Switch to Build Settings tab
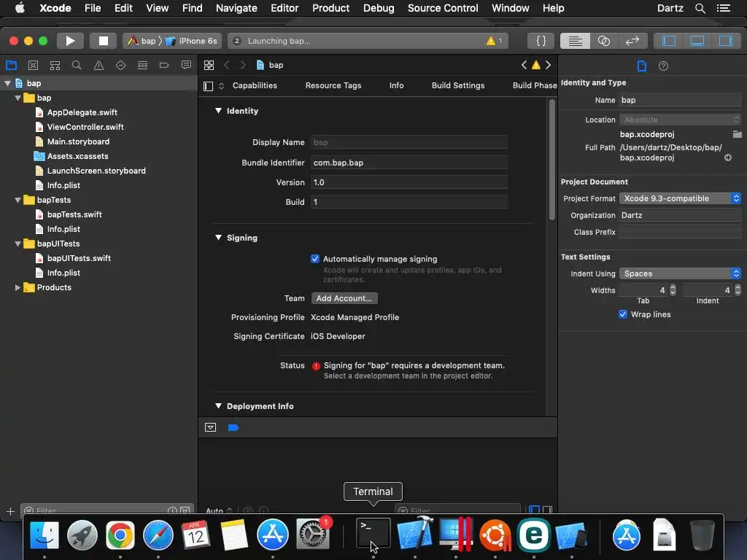The image size is (747, 560). [x=458, y=86]
